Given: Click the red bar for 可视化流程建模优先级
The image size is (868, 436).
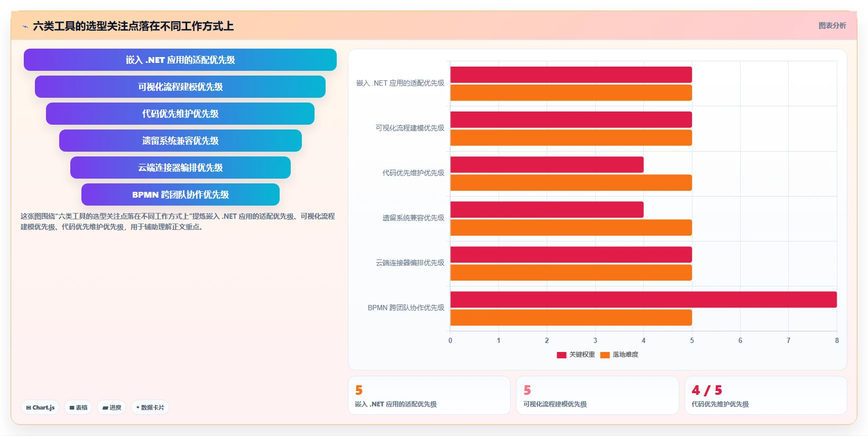Looking at the screenshot, I should tap(571, 119).
